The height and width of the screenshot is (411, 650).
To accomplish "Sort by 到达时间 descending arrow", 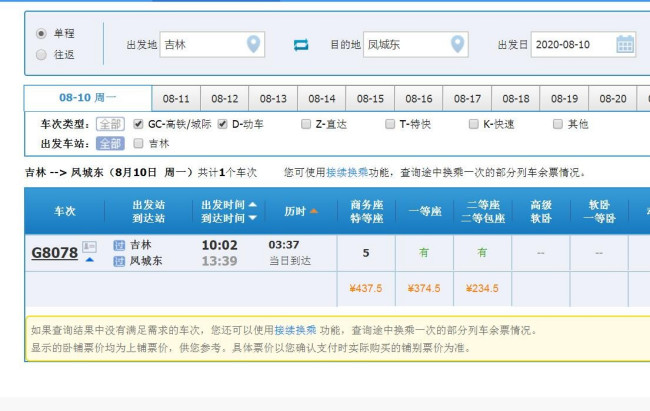I will coord(252,218).
